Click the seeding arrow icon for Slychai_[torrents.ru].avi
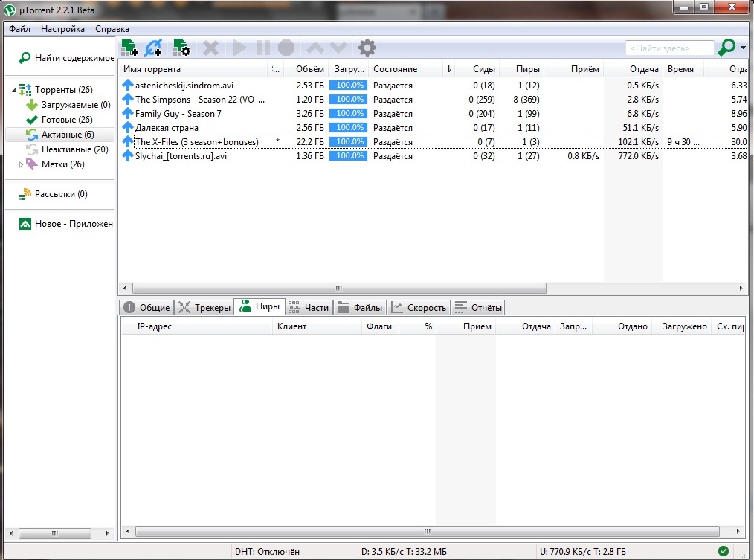Viewport: 754px width, 560px height. (127, 156)
